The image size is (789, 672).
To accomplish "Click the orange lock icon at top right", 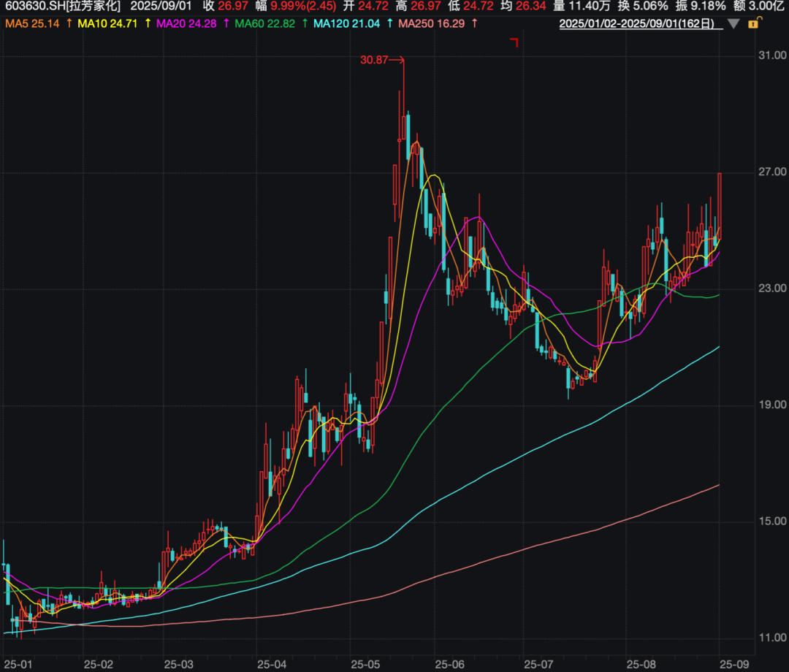I will (x=754, y=23).
